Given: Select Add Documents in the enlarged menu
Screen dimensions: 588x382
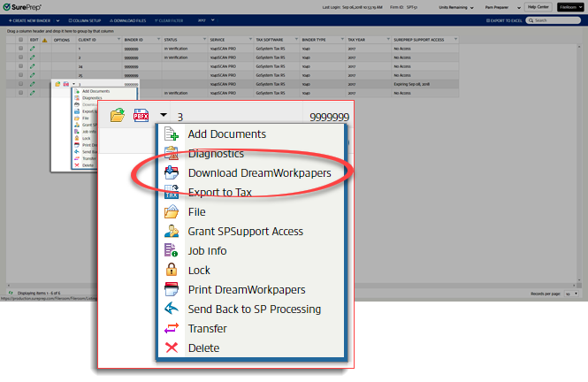Looking at the screenshot, I should point(227,134).
